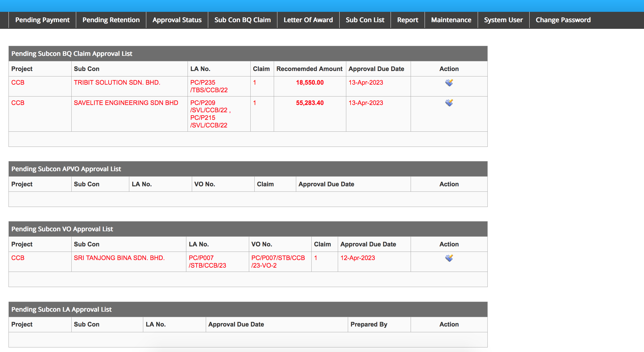Screen dimensions: 644x352
Task: Click SRI TANJONG BINA SDN. BHD. entry
Action: point(119,258)
